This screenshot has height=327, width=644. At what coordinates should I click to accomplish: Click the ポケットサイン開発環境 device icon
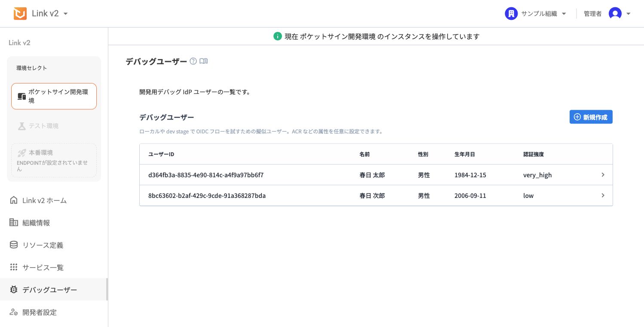[21, 96]
